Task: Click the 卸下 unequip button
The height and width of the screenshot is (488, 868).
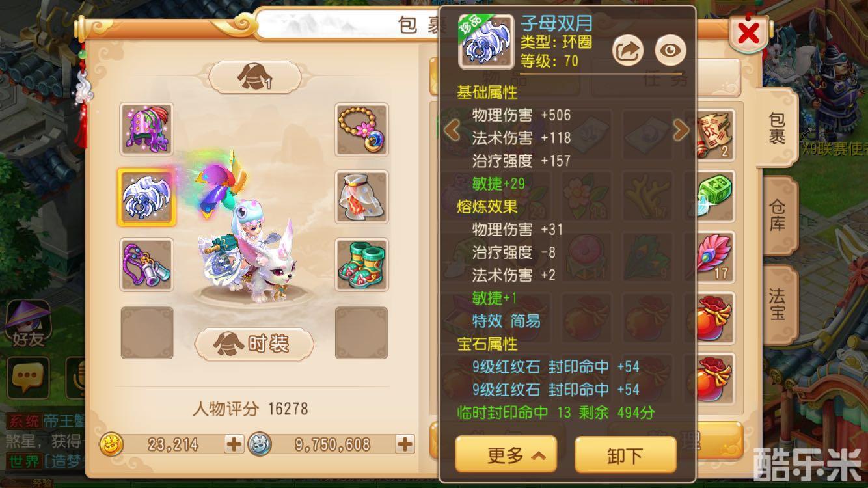Action: pos(625,454)
